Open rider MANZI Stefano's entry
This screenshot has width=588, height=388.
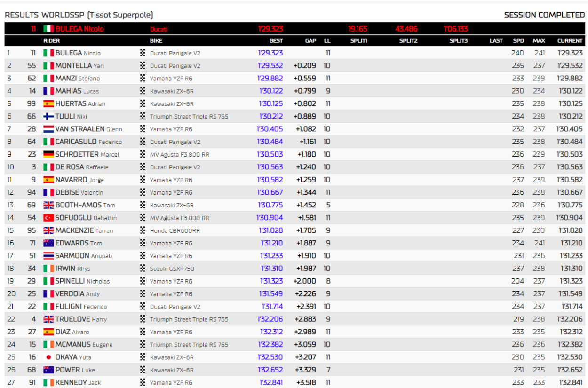click(x=78, y=79)
